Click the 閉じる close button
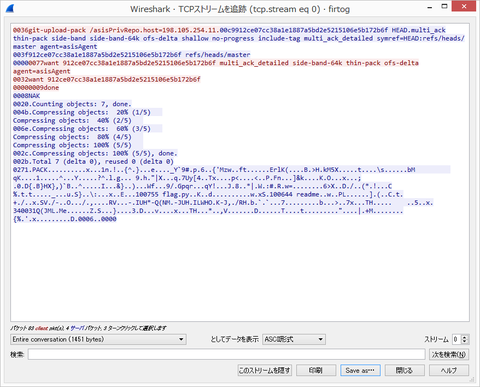This screenshot has height=387, width=480. [404, 370]
